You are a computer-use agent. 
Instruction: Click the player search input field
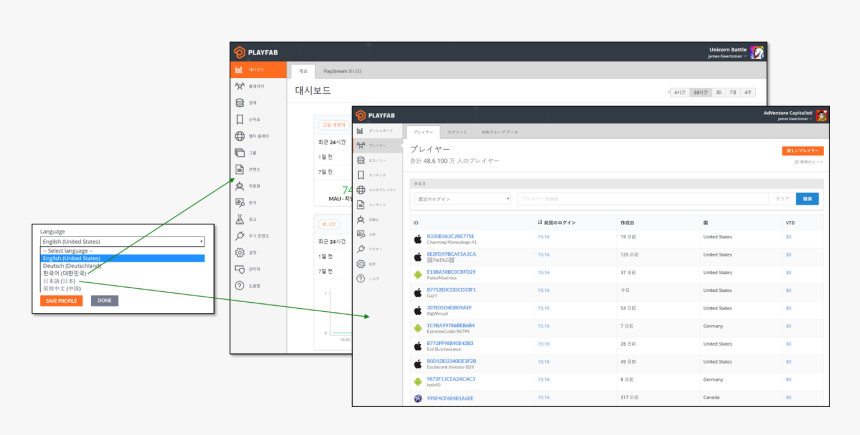coord(643,199)
